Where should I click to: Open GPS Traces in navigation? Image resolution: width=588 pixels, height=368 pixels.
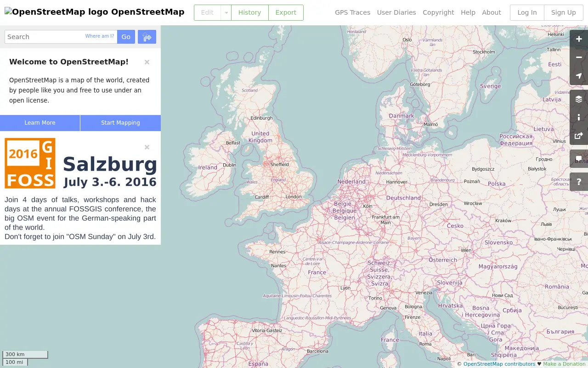pos(352,12)
